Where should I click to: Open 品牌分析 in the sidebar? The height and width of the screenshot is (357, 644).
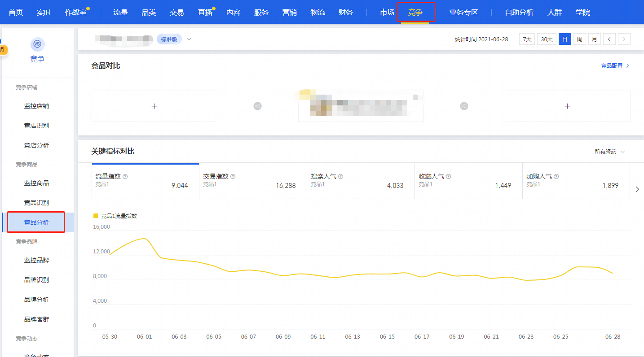(x=36, y=300)
